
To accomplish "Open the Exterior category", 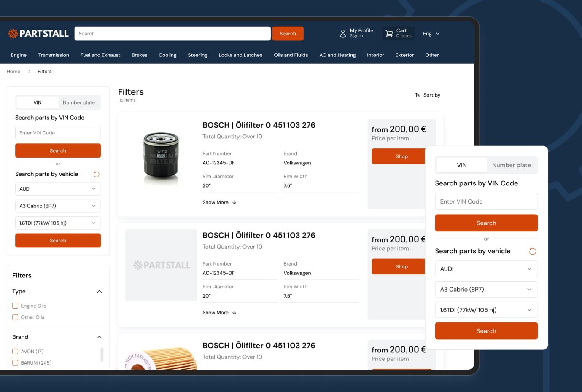I will click(x=404, y=55).
